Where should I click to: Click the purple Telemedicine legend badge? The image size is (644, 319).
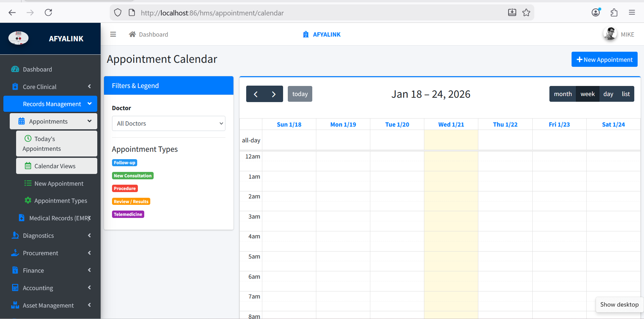(x=128, y=214)
